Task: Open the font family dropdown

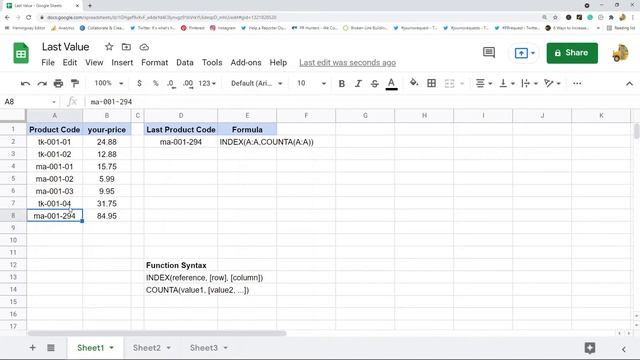Action: (x=256, y=83)
